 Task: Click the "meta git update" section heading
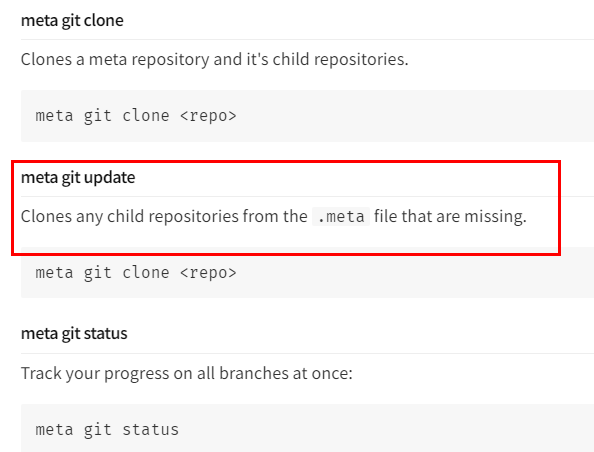point(78,177)
